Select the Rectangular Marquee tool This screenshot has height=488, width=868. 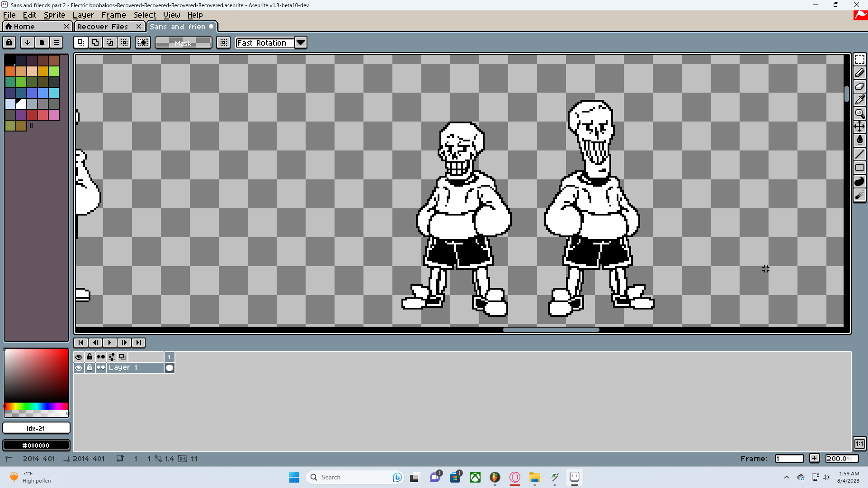point(859,59)
